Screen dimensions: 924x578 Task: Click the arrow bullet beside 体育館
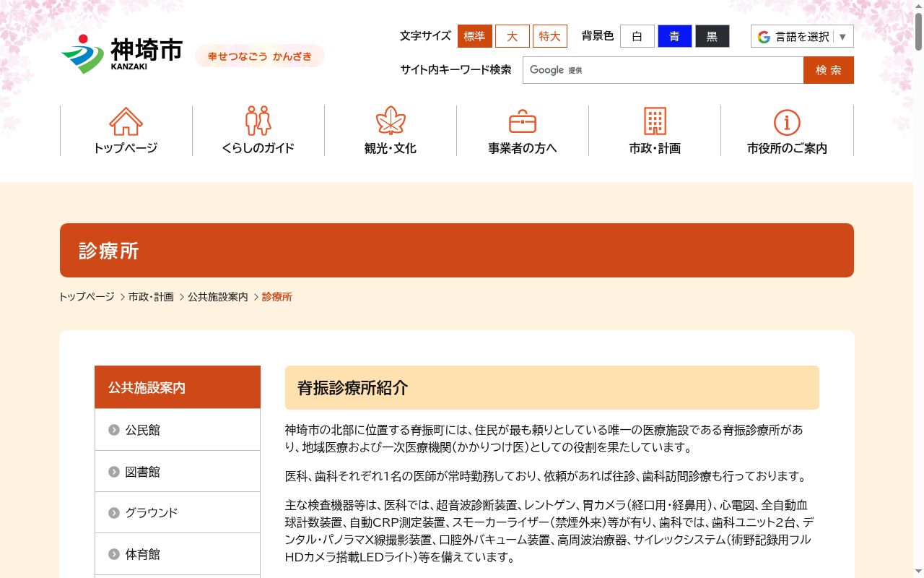click(114, 554)
